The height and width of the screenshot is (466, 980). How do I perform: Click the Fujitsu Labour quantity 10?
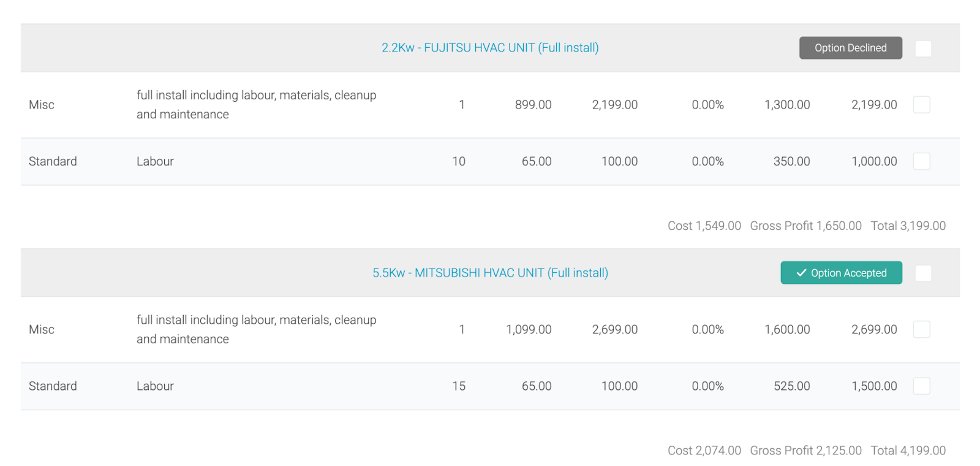tap(459, 161)
